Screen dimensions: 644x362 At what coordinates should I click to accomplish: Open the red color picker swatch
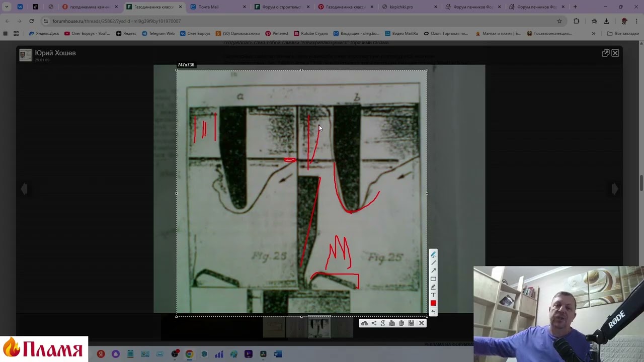[433, 303]
